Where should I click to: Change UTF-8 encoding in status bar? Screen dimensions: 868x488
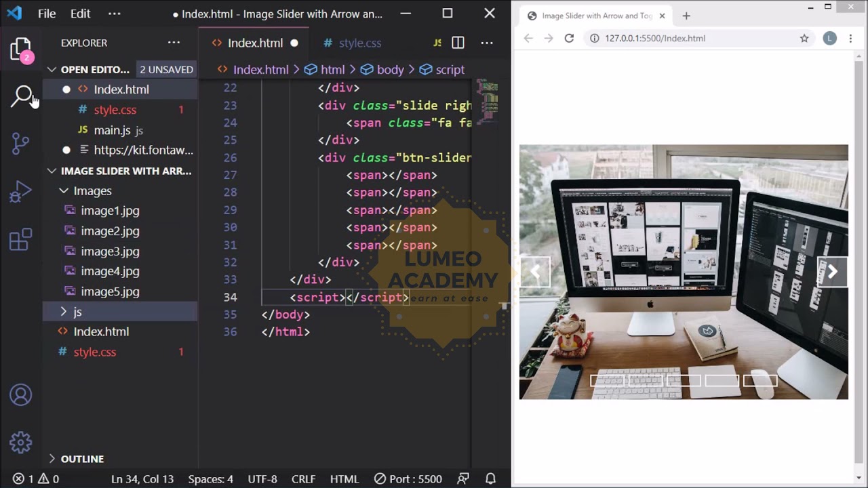[x=262, y=479]
